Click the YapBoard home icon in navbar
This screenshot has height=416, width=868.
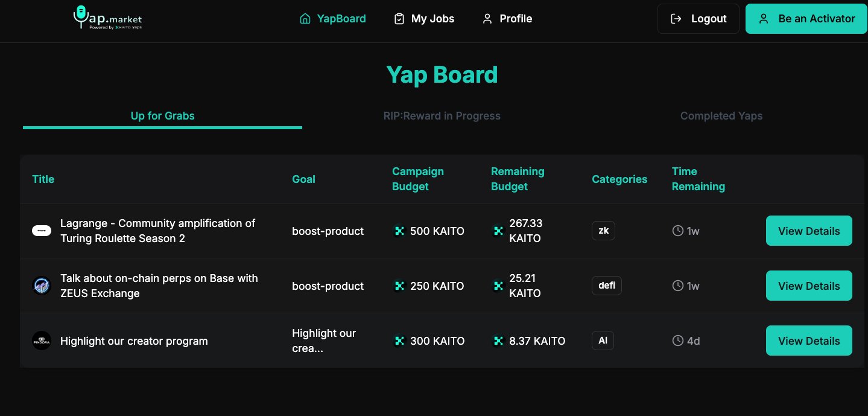click(305, 19)
